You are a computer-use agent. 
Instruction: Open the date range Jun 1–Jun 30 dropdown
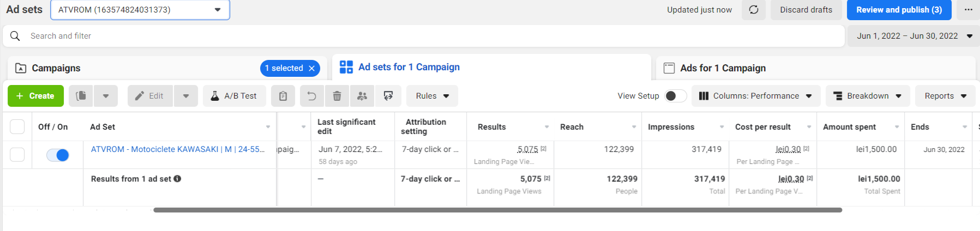tap(914, 36)
